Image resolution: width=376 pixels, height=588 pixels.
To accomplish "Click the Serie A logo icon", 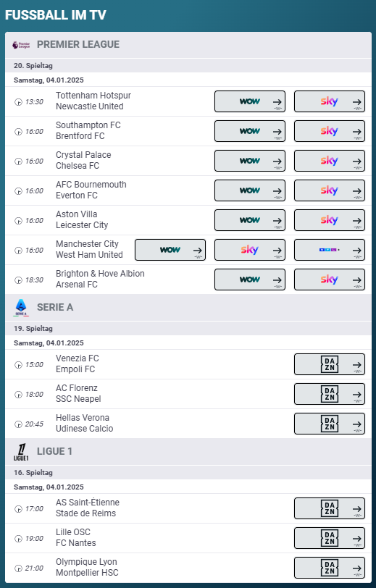I will 21,308.
